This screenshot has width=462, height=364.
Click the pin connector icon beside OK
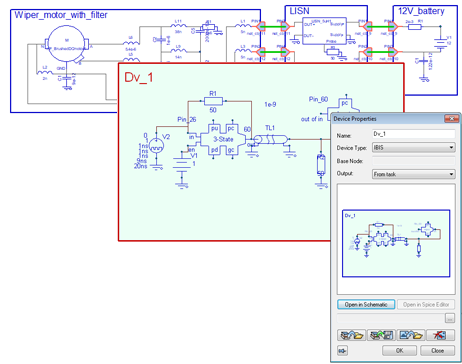pyautogui.click(x=342, y=351)
